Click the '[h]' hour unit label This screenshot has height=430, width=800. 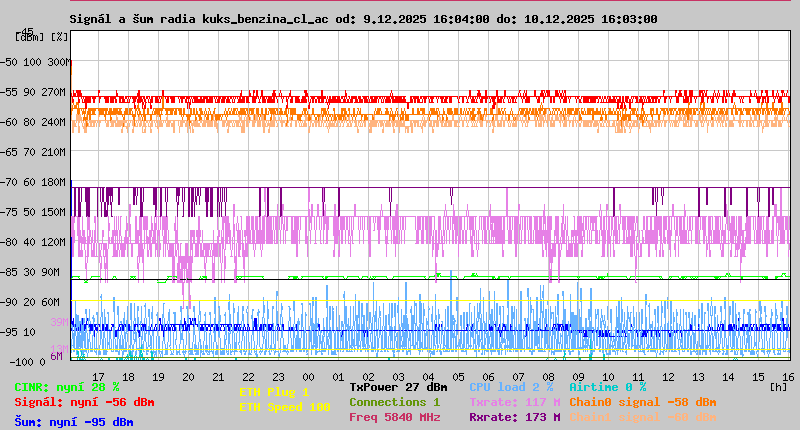[x=778, y=387]
